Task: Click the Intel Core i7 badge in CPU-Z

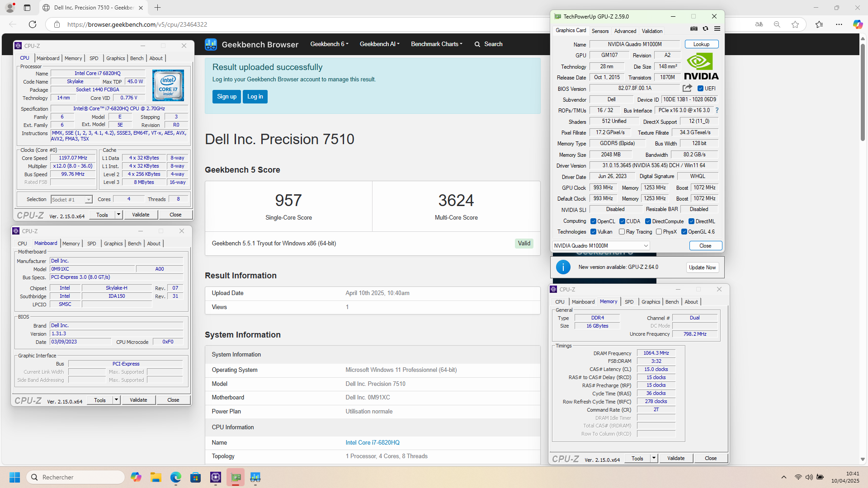Action: [168, 85]
